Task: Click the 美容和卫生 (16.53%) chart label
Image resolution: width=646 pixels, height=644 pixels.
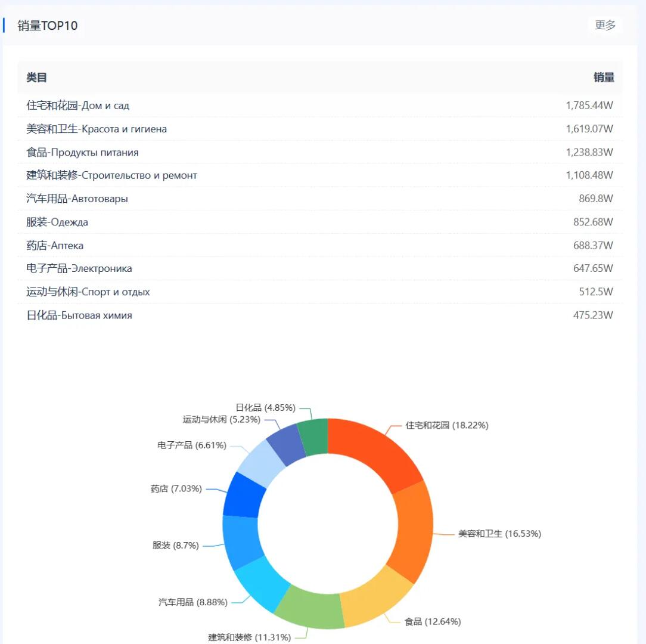Action: coord(500,534)
